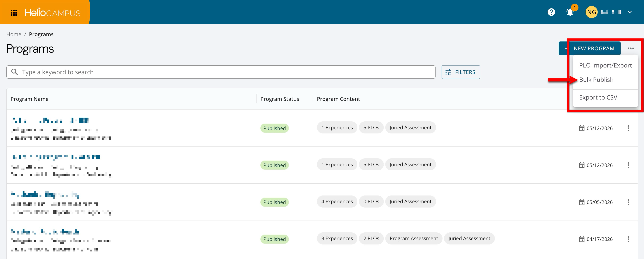Choose Export to CSV option

(605, 97)
